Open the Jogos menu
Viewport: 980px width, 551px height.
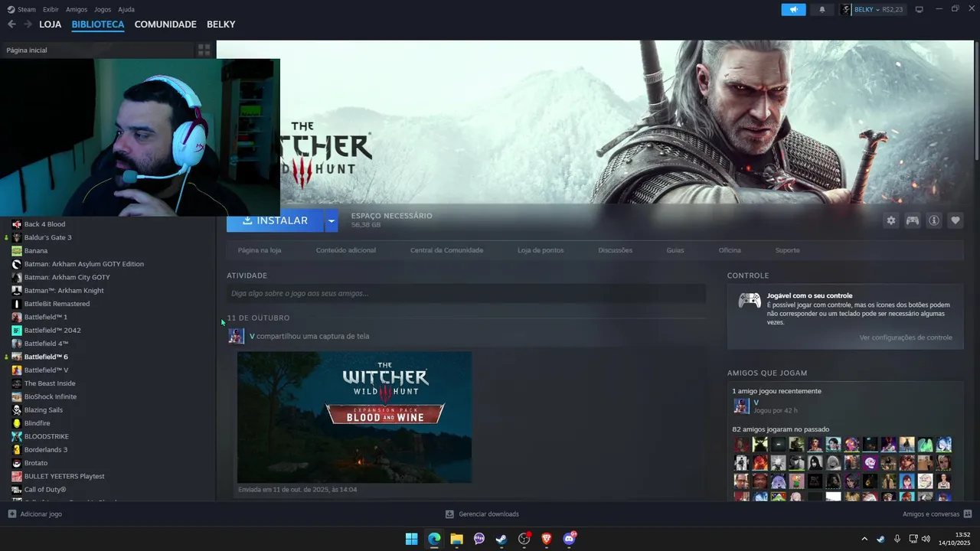[103, 9]
